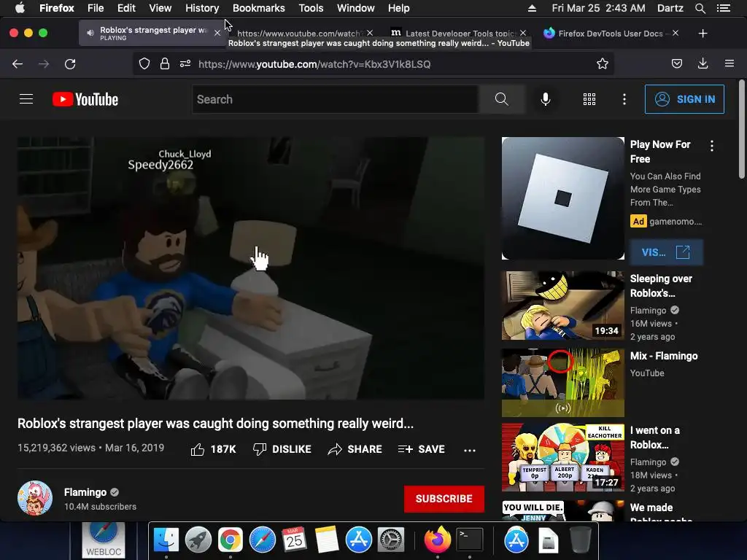
Task: Save video to a playlist
Action: 421,449
